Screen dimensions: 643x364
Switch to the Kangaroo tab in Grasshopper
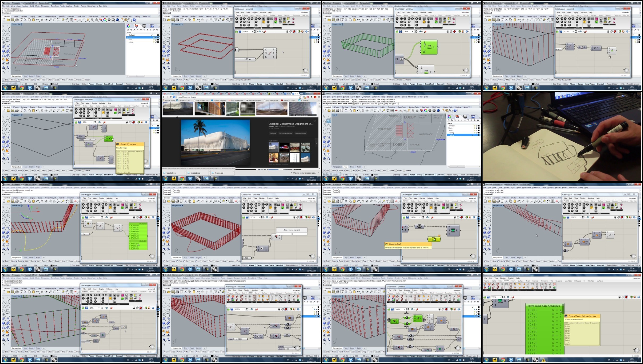[559, 281]
